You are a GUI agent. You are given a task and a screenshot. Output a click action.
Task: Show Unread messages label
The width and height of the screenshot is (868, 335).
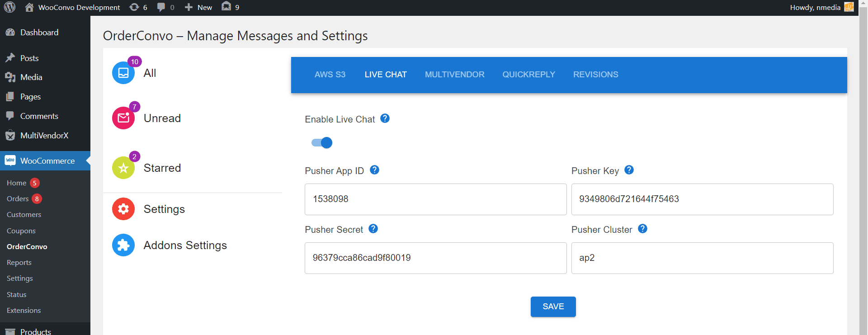pos(162,118)
